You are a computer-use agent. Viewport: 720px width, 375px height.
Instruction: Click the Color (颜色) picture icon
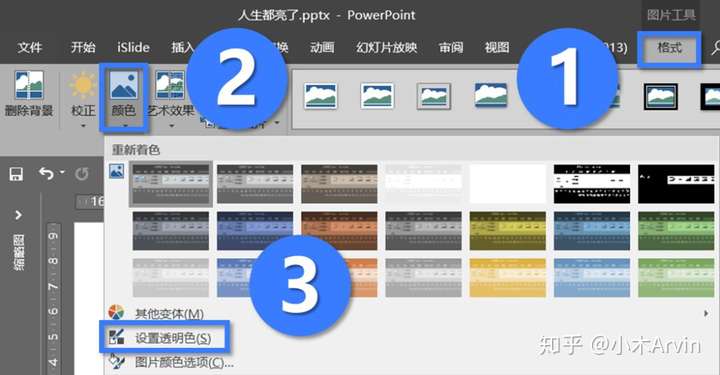tap(124, 85)
